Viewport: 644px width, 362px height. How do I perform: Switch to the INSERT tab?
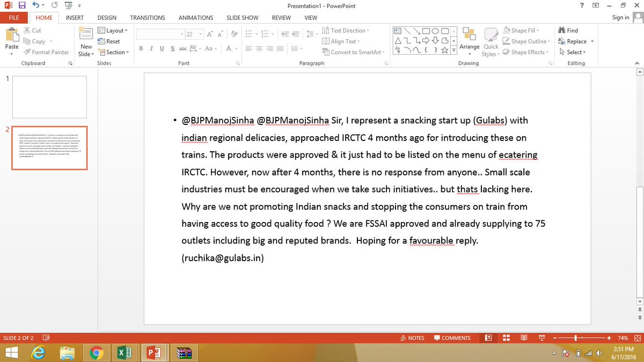(75, 18)
